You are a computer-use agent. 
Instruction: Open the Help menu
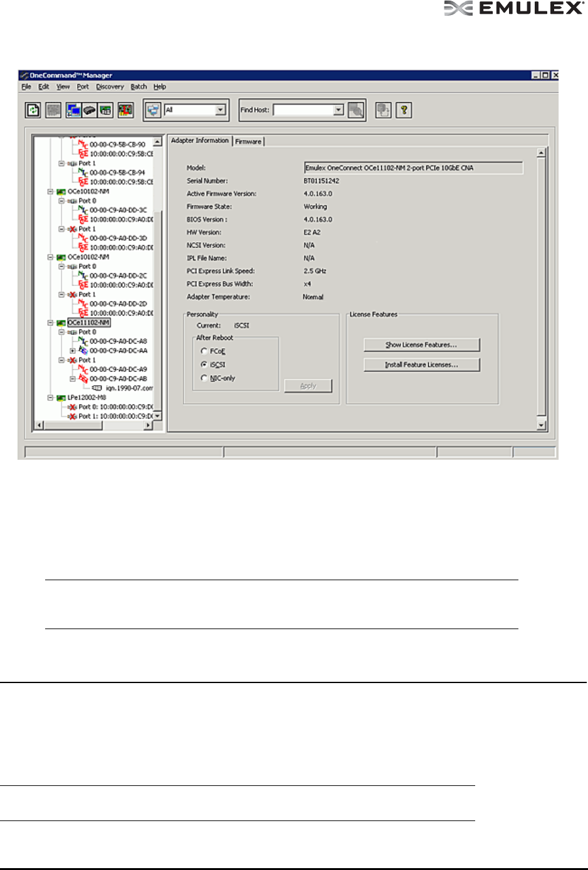click(x=160, y=87)
